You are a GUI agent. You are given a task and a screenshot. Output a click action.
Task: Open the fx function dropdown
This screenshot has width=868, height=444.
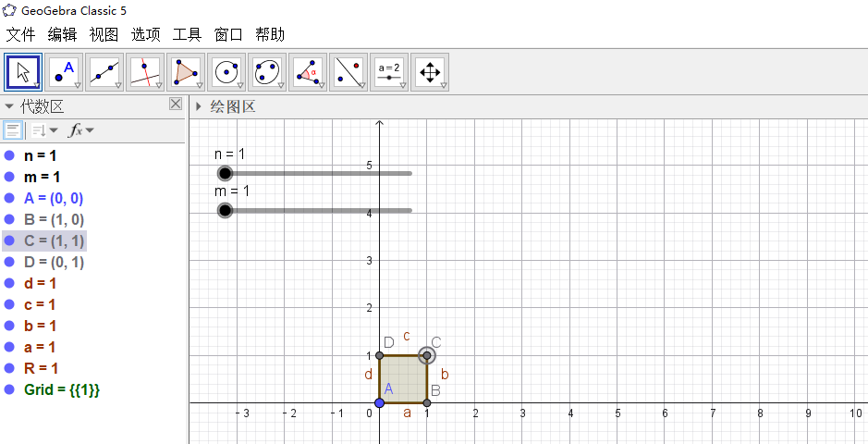[x=81, y=130]
